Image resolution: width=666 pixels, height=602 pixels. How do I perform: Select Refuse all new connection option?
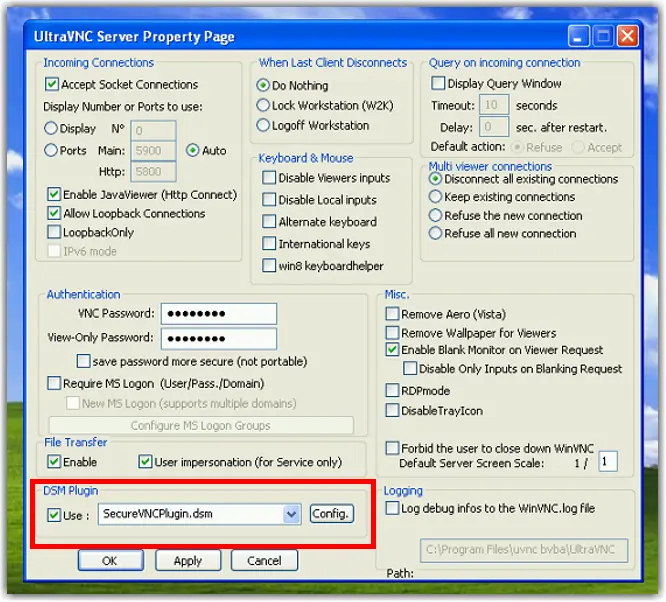(x=435, y=233)
